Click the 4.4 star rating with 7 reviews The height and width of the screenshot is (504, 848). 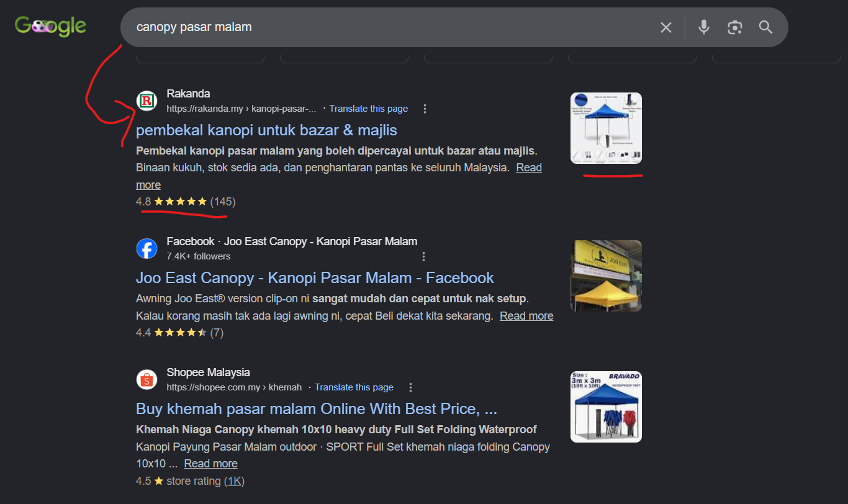pyautogui.click(x=179, y=333)
